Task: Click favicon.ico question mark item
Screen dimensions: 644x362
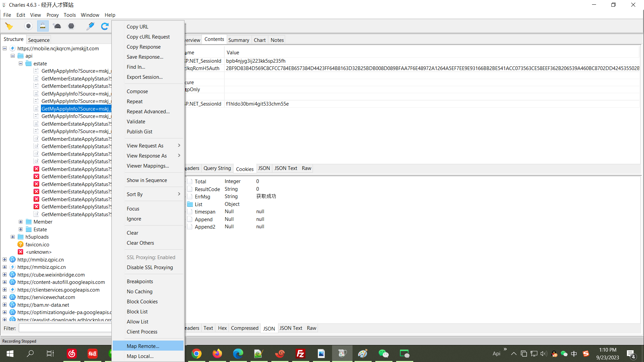Action: [37, 245]
